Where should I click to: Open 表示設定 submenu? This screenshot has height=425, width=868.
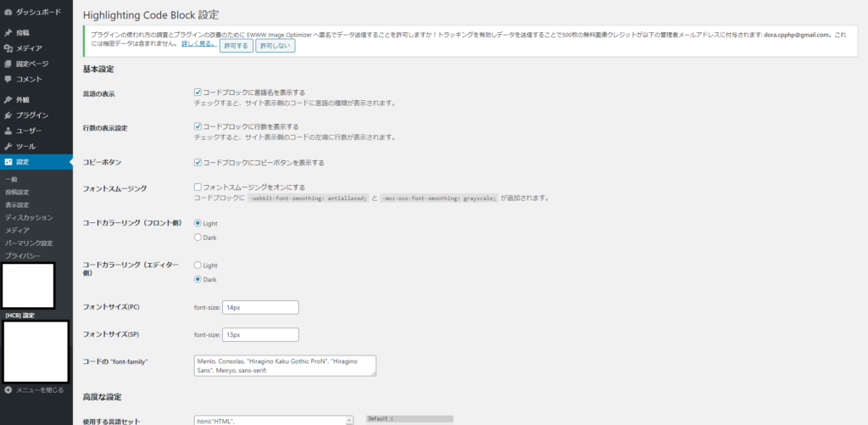point(17,205)
